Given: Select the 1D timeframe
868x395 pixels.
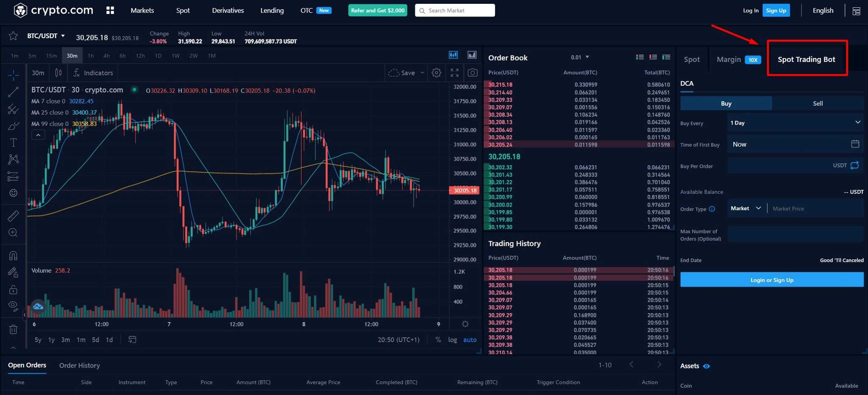Looking at the screenshot, I should [x=158, y=56].
